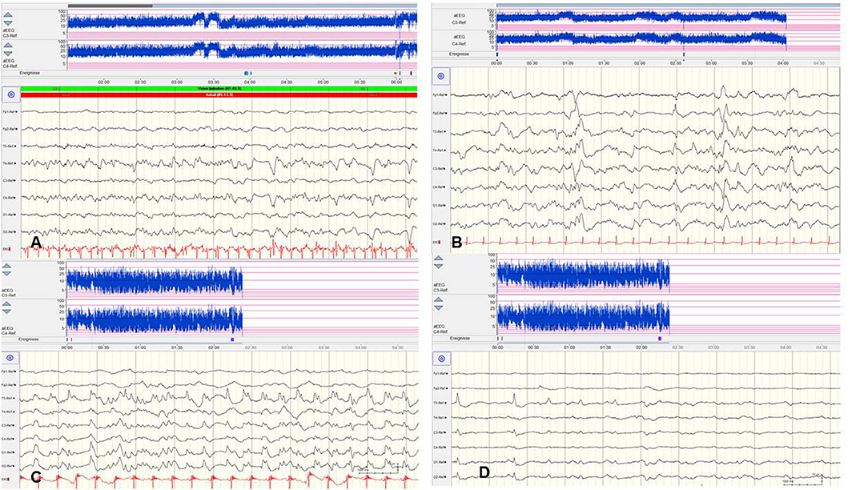Select the event marker at 00:00 in panel B

coord(497,54)
